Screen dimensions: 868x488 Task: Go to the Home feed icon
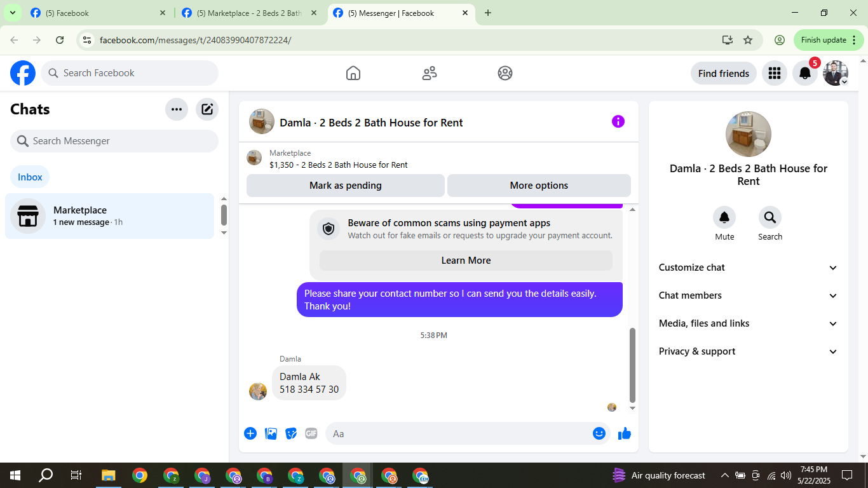coord(353,73)
